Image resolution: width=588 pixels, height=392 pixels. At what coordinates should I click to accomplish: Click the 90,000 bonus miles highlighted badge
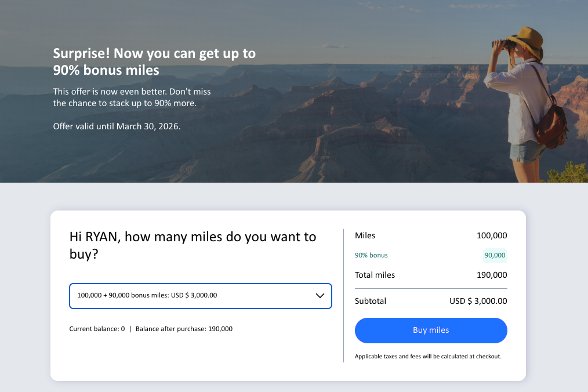(x=495, y=255)
